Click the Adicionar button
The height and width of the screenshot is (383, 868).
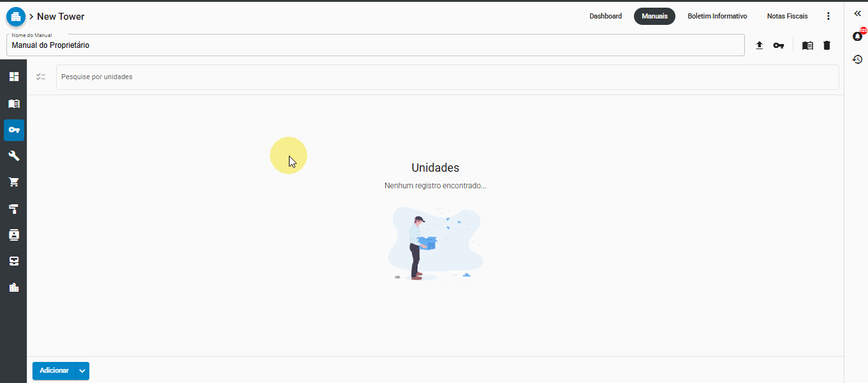click(x=54, y=371)
